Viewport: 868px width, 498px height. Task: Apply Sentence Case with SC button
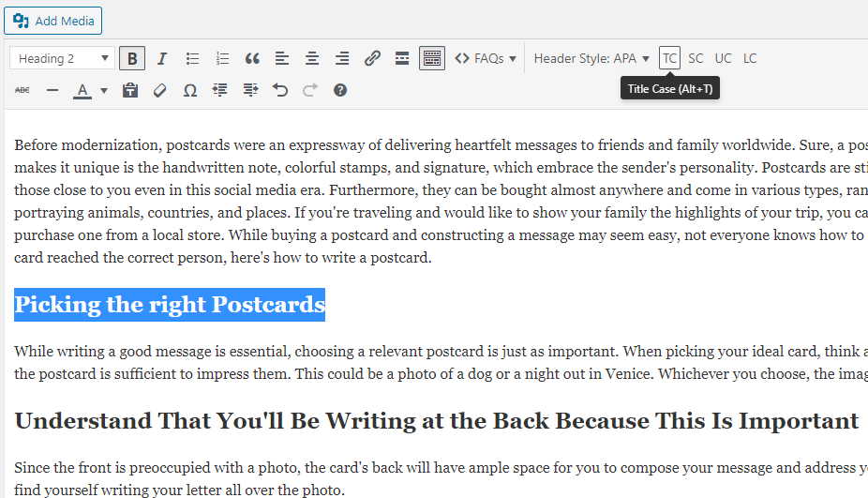696,58
